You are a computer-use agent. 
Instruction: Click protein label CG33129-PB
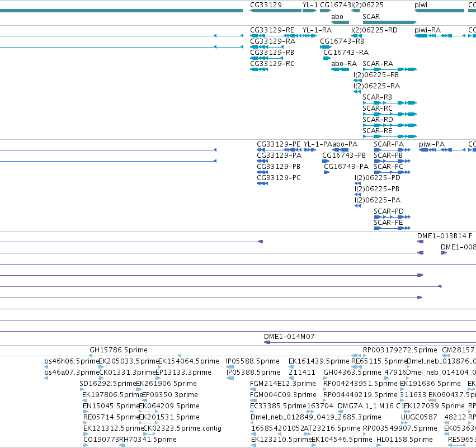click(279, 167)
